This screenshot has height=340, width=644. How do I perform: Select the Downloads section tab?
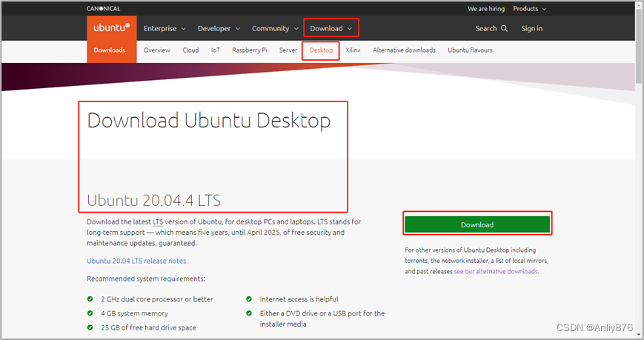pos(109,50)
